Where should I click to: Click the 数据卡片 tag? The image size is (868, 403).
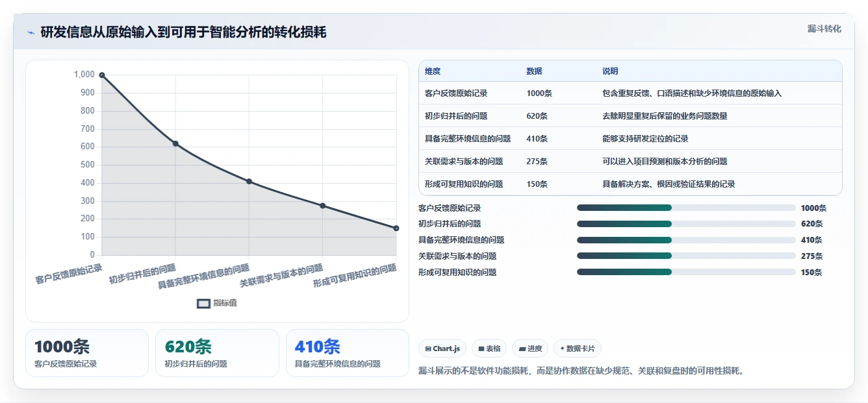[x=578, y=348]
